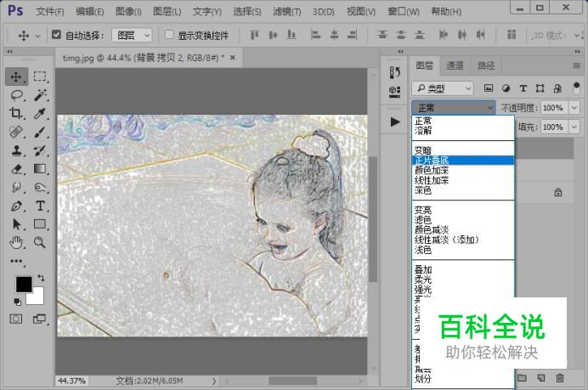Select the Move tool in the toolbox
588x390 pixels.
click(16, 76)
